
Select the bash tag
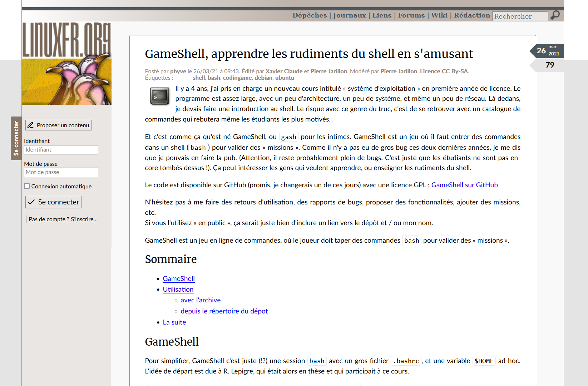(x=214, y=78)
